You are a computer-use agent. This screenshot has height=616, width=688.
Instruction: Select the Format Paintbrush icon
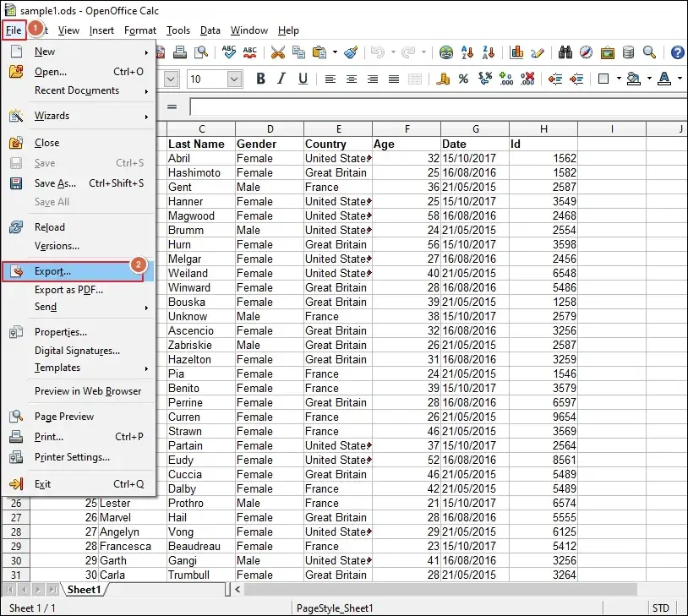(x=351, y=52)
